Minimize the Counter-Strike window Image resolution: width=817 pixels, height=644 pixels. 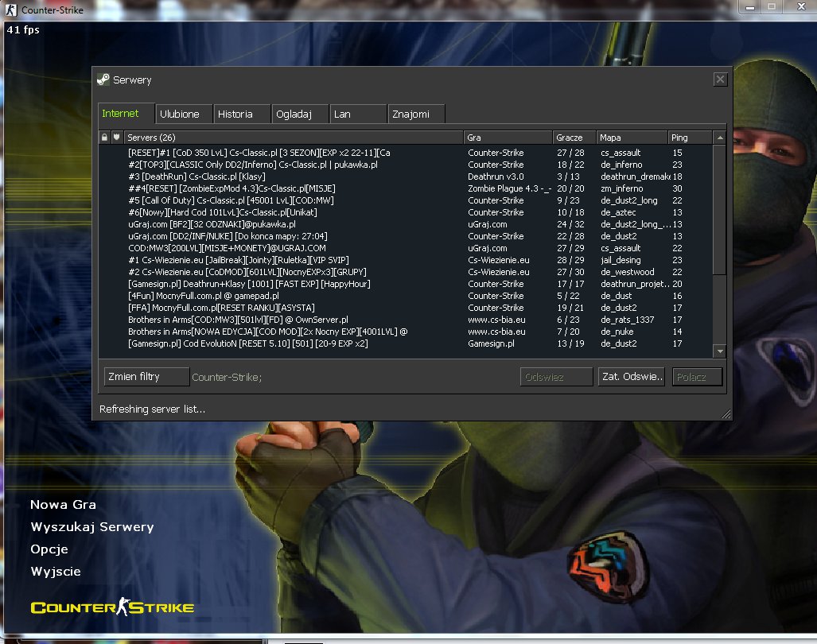tap(750, 7)
